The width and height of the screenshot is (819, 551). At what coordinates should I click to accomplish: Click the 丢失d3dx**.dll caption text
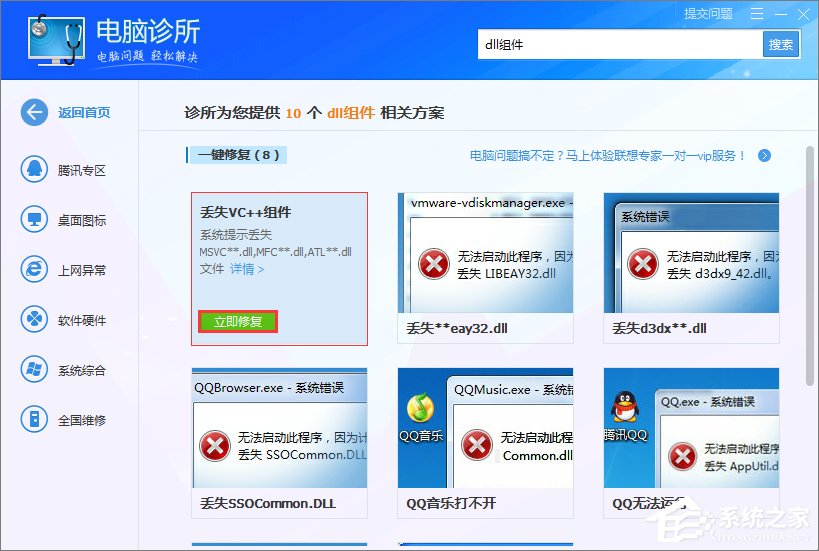659,328
